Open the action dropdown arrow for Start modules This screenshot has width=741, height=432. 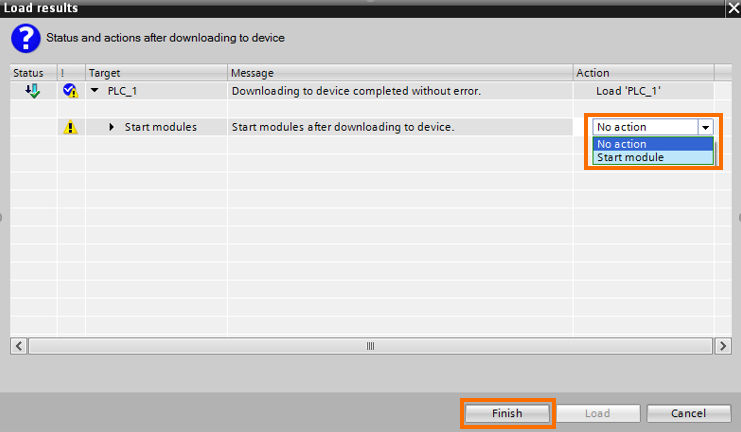[705, 127]
